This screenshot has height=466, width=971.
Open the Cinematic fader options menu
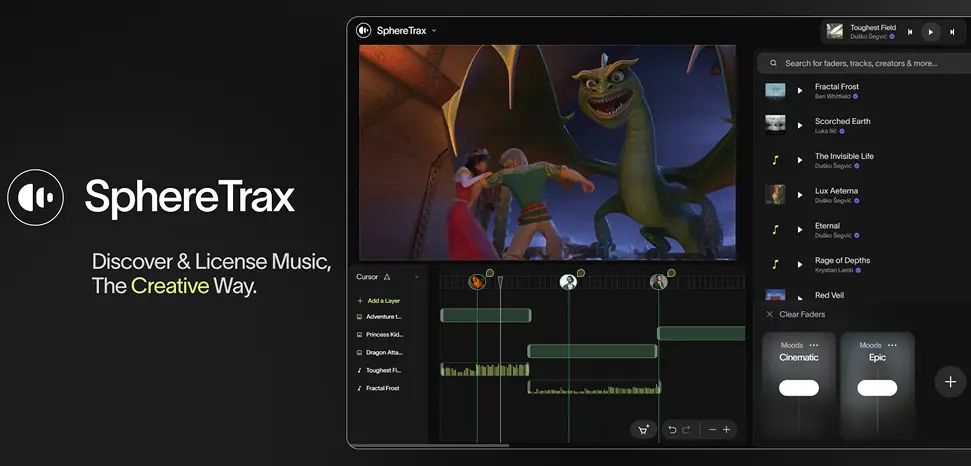click(814, 345)
